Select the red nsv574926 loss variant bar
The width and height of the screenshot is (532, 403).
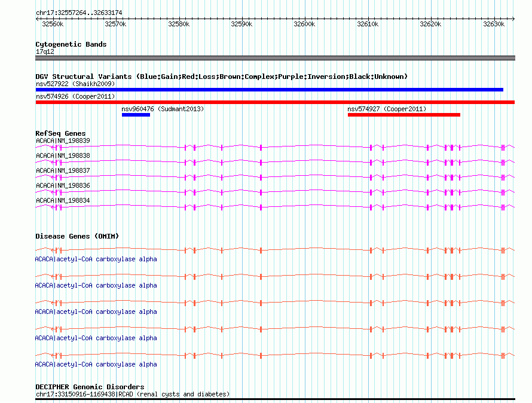pos(275,102)
